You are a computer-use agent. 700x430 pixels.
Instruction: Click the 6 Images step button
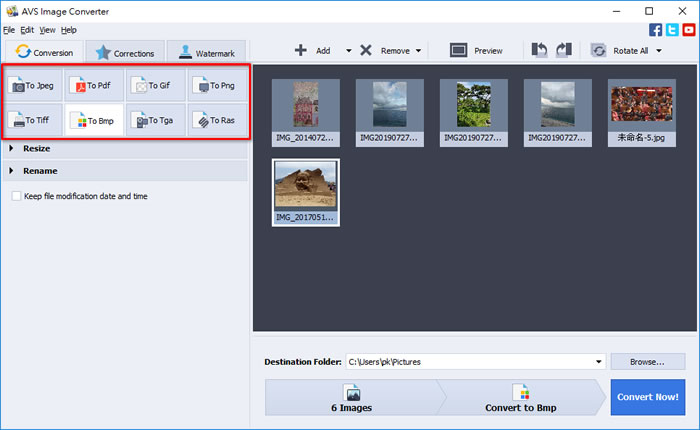(352, 397)
